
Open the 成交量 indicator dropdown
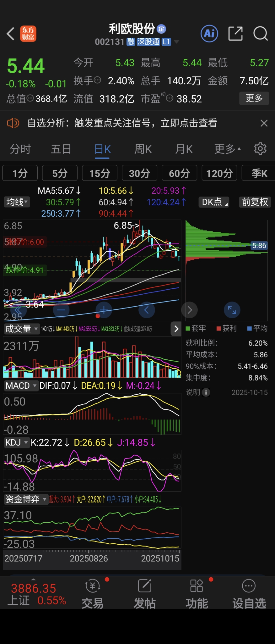(22, 329)
